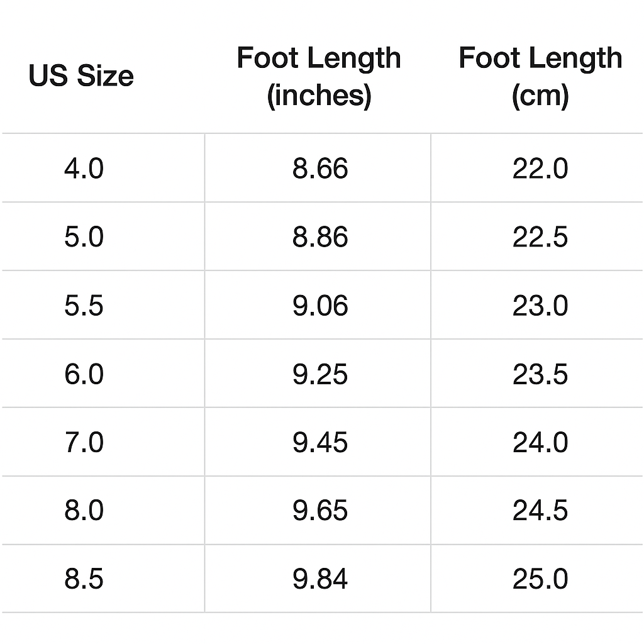Click the 8.86 inches value
This screenshot has height=644, width=644.
(319, 237)
